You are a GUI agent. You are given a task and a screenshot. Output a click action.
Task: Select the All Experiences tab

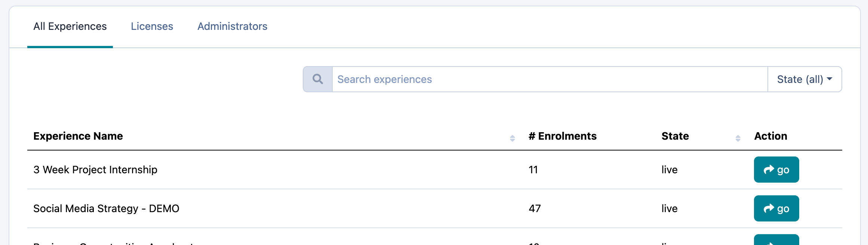click(70, 27)
